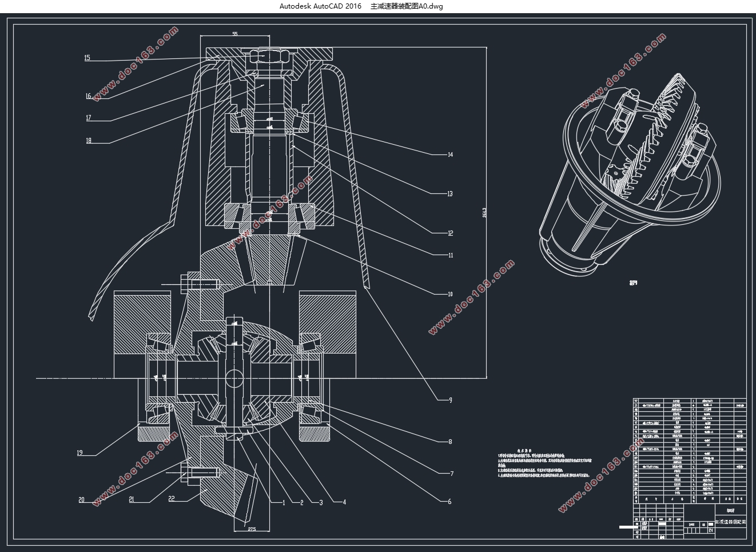
Task: Select the 27.5 dimension text at bottom
Action: pos(252,529)
